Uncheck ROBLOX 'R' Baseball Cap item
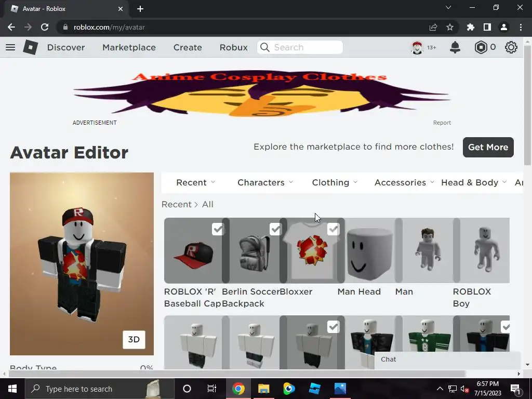 (218, 229)
